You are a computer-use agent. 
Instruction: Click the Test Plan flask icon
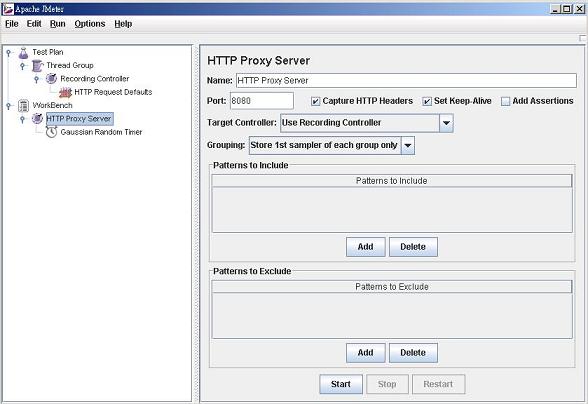[23, 53]
